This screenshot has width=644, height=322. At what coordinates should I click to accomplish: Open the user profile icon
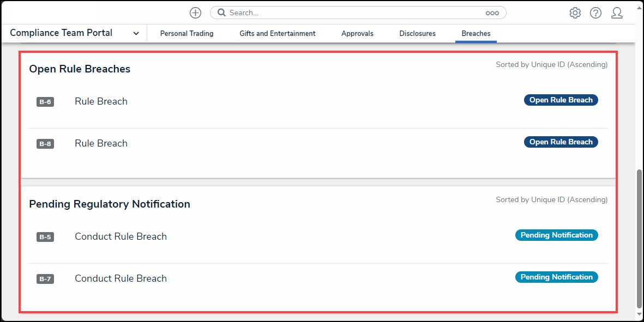coord(617,13)
